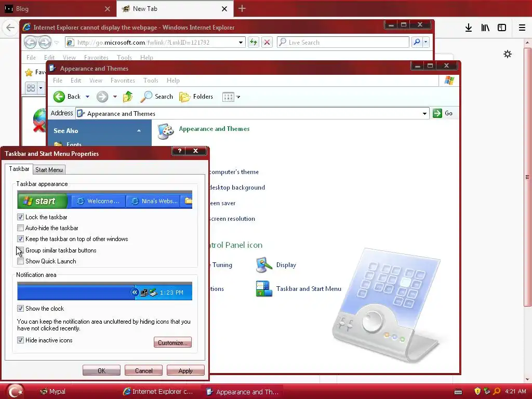Screen dimensions: 532x399
Task: Click Internet Explorer taskbar button
Action: [158, 392]
